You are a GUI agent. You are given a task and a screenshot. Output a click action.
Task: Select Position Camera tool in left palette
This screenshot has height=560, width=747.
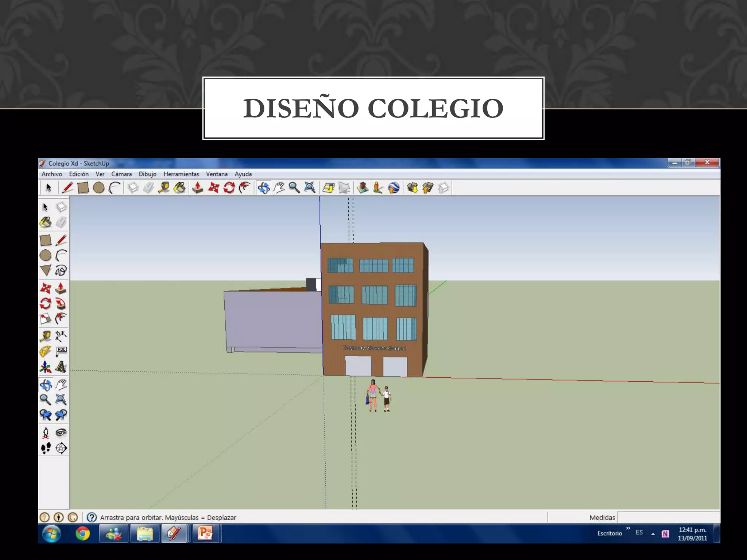click(46, 433)
